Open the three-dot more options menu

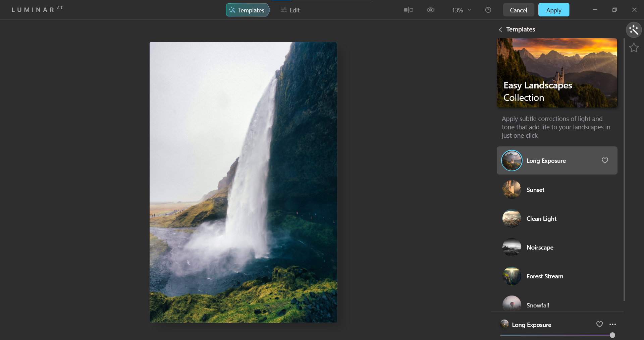(612, 324)
